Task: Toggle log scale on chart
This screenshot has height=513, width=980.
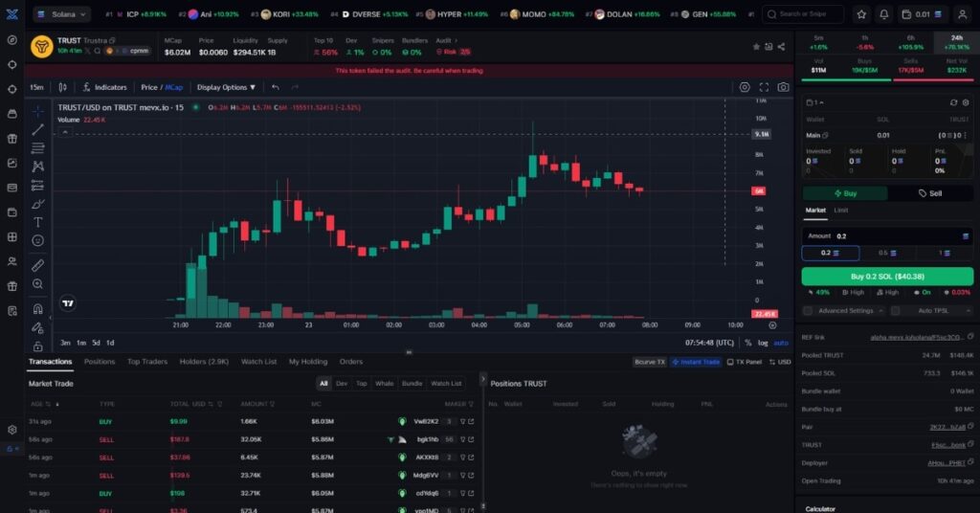Action: click(x=763, y=343)
